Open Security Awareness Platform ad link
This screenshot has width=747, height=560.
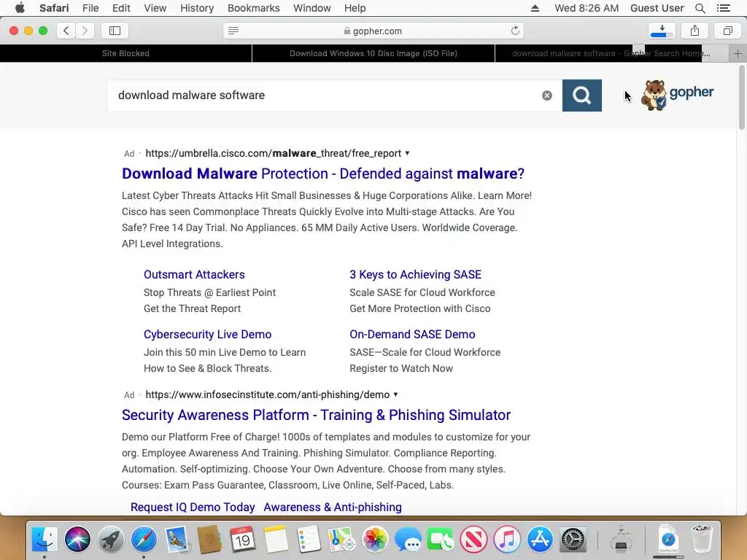(317, 415)
